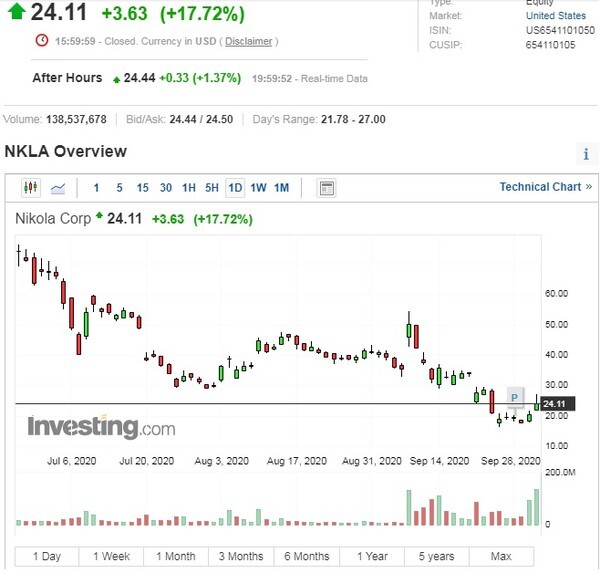Click the CUSIP value 654110105
600x573 pixels.
tap(550, 45)
